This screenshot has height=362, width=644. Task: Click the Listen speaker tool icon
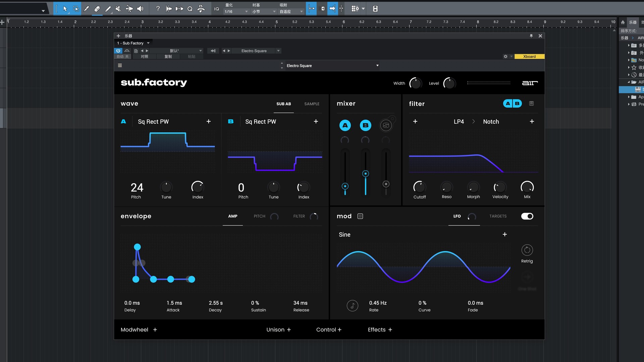tap(140, 9)
